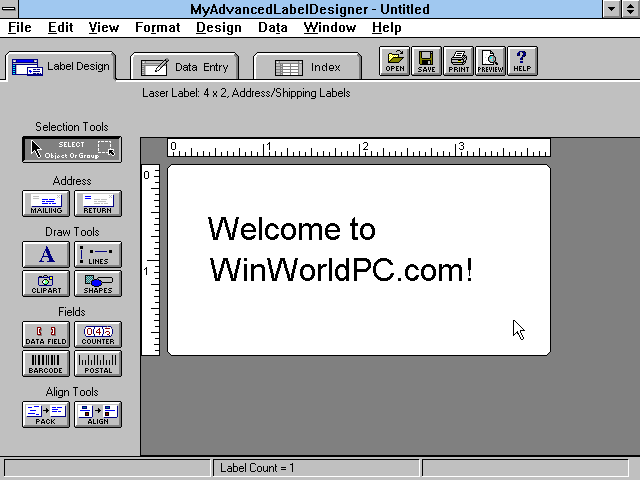Viewport: 640px width, 480px height.
Task: Add a Barcode field
Action: [46, 364]
